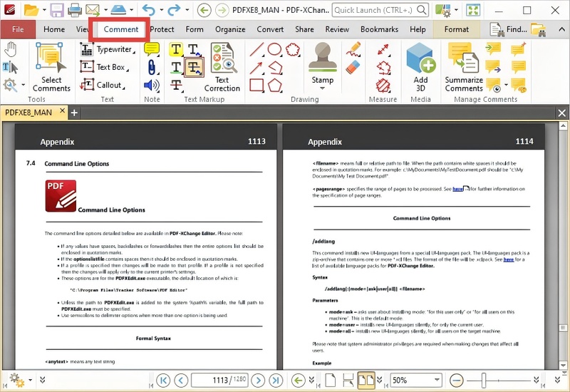The width and height of the screenshot is (570, 392).
Task: Click the Stamp tool icon
Action: tap(322, 57)
